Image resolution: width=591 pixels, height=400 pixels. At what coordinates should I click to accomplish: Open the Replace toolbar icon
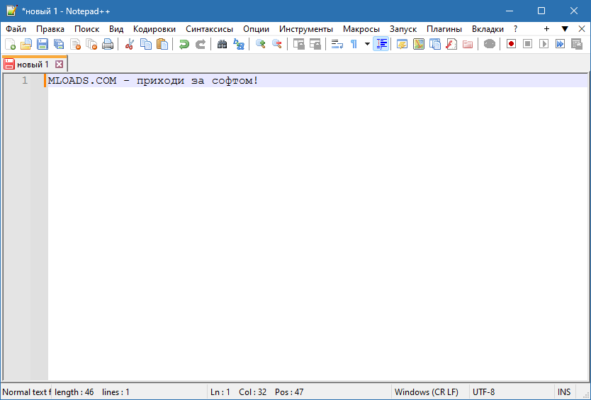(239, 44)
